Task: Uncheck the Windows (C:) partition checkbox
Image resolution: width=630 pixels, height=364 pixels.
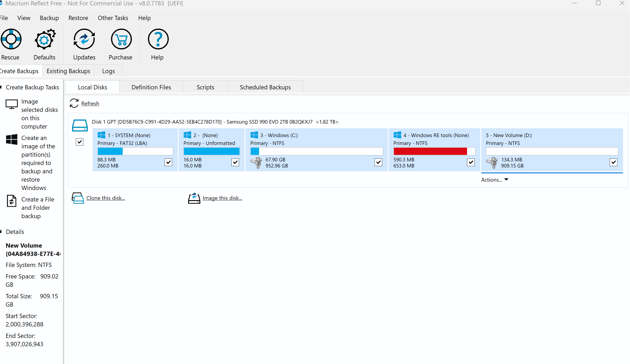Action: 378,162
